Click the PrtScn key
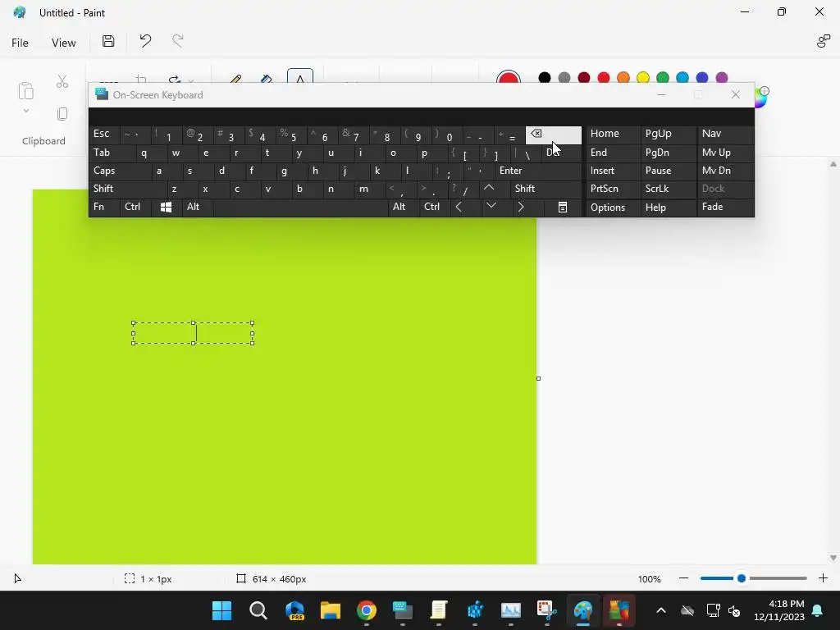This screenshot has width=840, height=630. coord(613,189)
